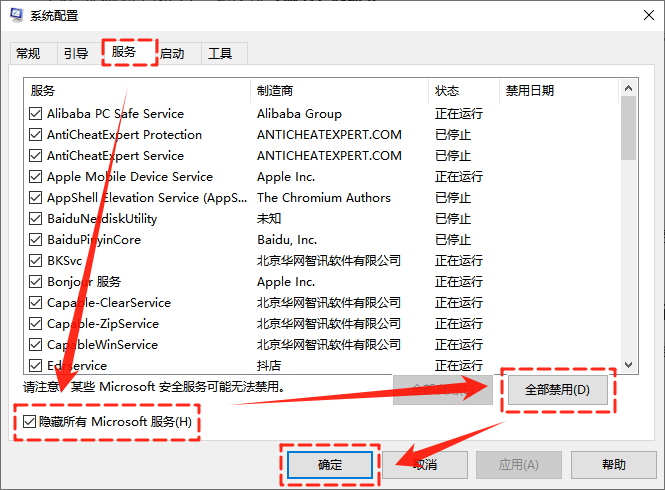The width and height of the screenshot is (665, 490).
Task: Click BaiduPinyinCore 已停止 status cell
Action: (453, 240)
